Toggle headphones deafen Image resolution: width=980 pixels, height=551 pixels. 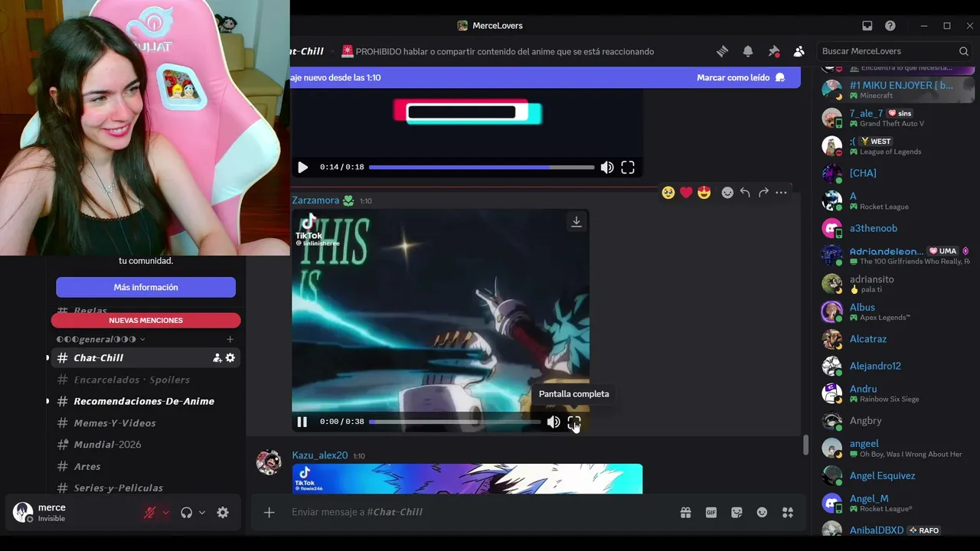click(x=186, y=513)
